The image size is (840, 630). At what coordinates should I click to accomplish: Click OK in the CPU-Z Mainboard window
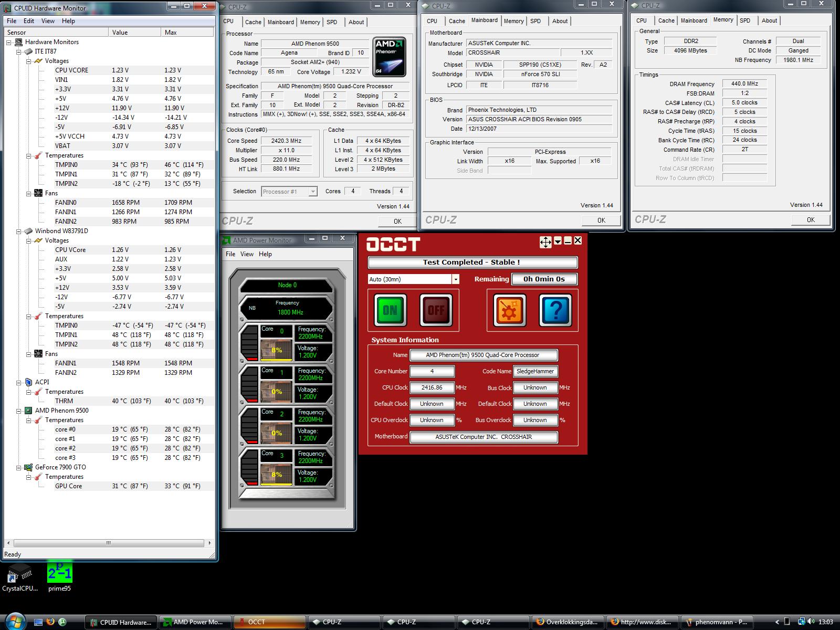click(x=601, y=220)
